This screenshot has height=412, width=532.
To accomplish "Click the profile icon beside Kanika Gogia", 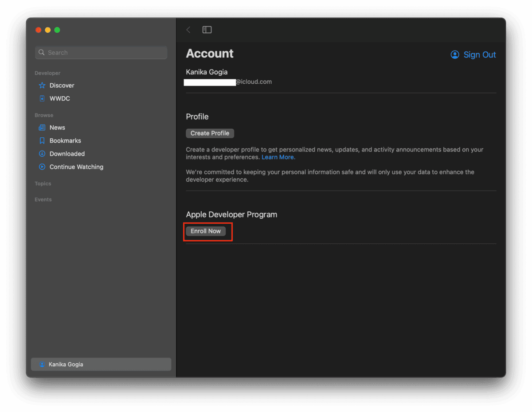I will pos(42,364).
